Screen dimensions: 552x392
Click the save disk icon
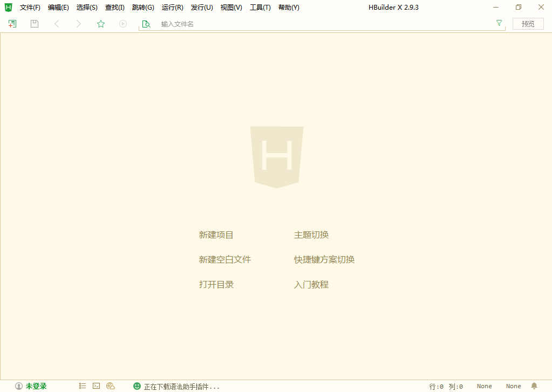tap(34, 24)
